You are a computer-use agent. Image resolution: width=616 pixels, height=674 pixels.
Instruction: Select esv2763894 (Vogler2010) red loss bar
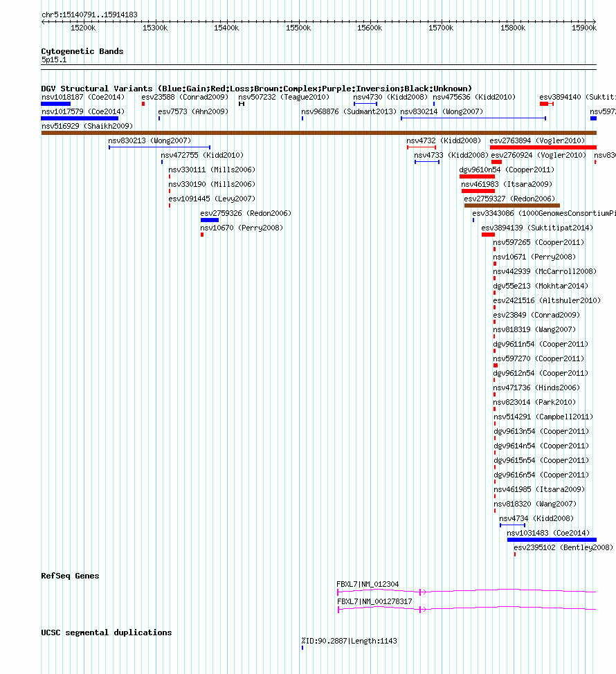[x=543, y=147]
